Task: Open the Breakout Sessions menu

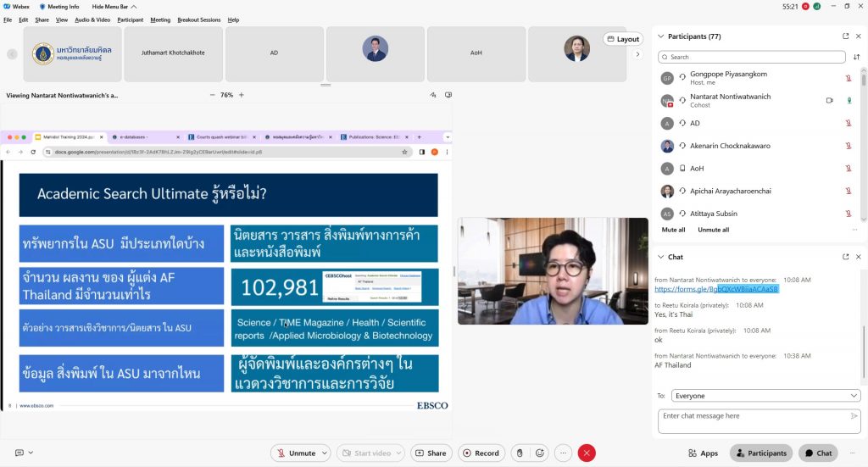Action: tap(199, 19)
